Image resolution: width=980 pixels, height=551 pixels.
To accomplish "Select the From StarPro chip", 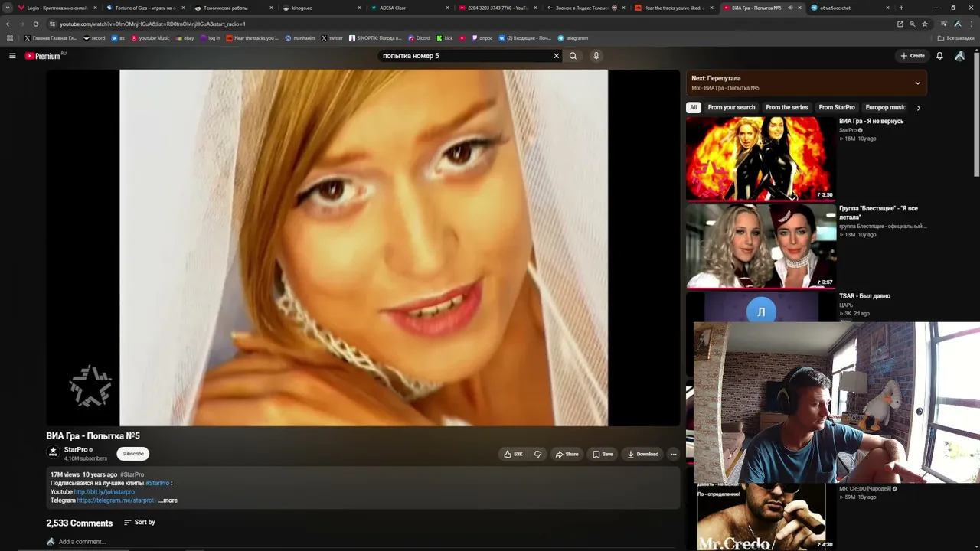I will click(837, 108).
